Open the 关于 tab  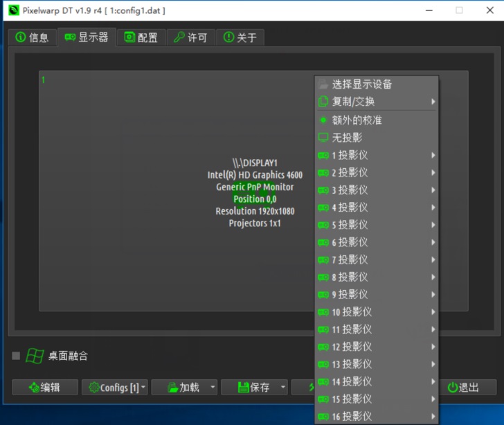(x=240, y=37)
